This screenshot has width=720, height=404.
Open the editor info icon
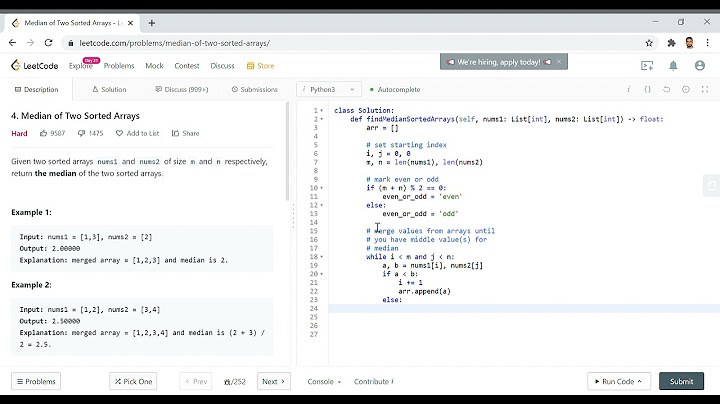pyautogui.click(x=629, y=90)
